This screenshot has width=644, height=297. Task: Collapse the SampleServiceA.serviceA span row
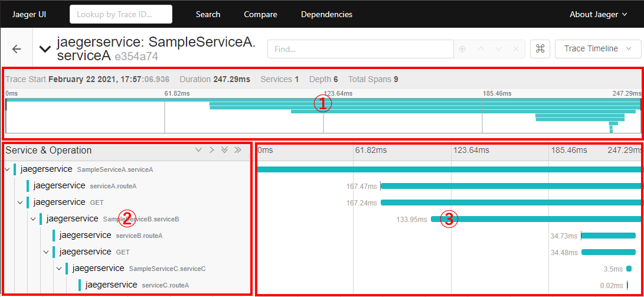coord(7,169)
